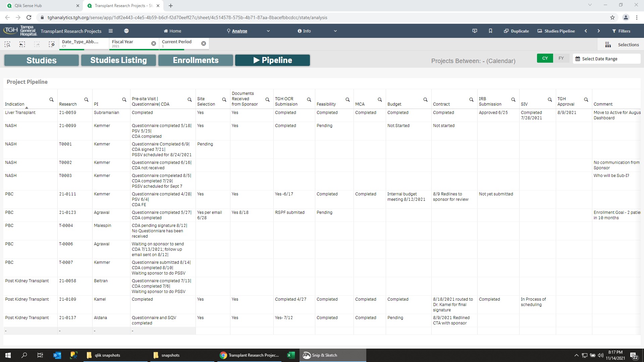Switch to the Enrollments tab
The width and height of the screenshot is (644, 362).
pos(195,60)
